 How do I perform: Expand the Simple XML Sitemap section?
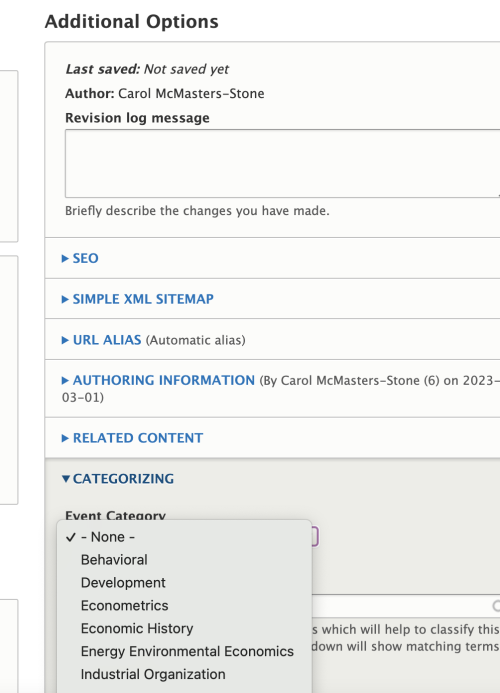[x=137, y=299]
